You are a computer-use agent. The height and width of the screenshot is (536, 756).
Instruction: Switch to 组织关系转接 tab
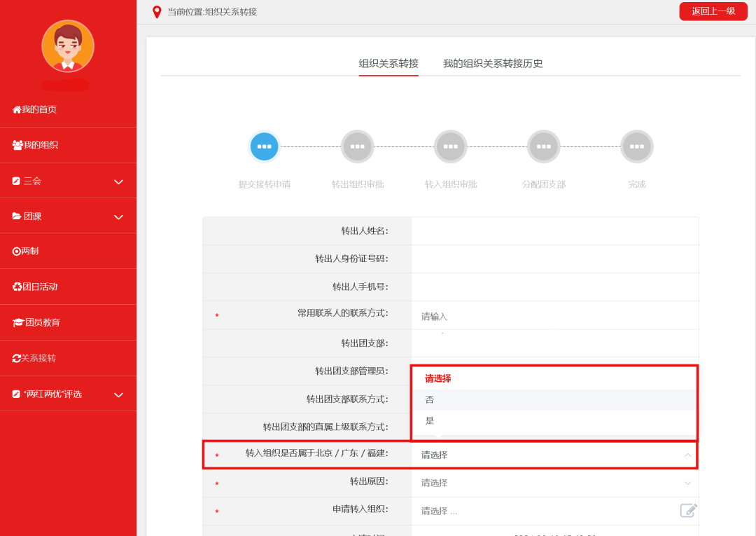click(x=388, y=64)
